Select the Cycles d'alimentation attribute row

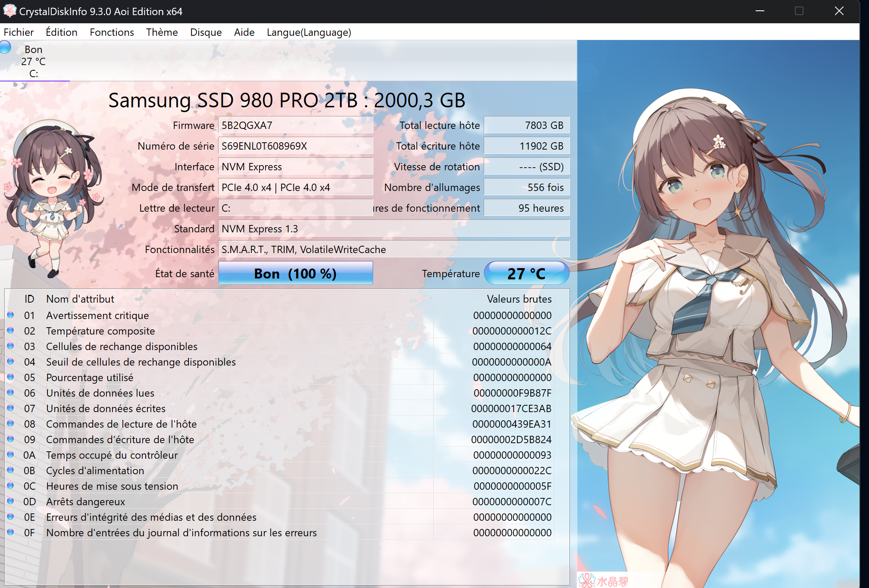point(95,470)
